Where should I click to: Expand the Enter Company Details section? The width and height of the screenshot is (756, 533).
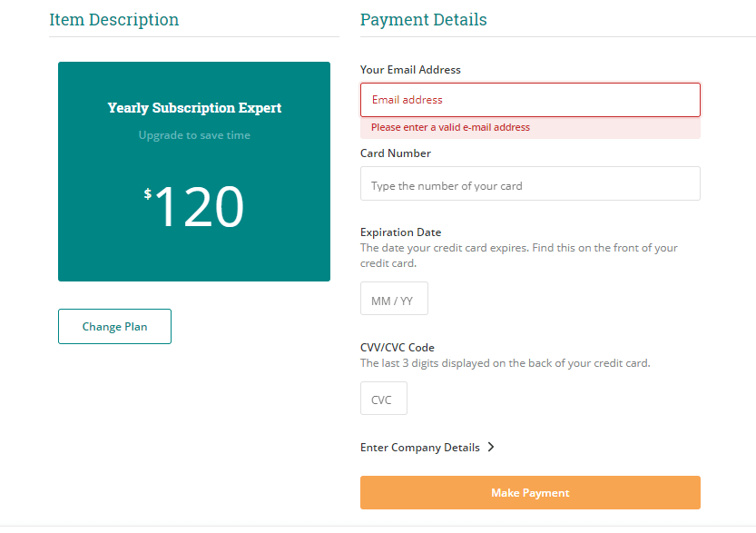(x=420, y=447)
